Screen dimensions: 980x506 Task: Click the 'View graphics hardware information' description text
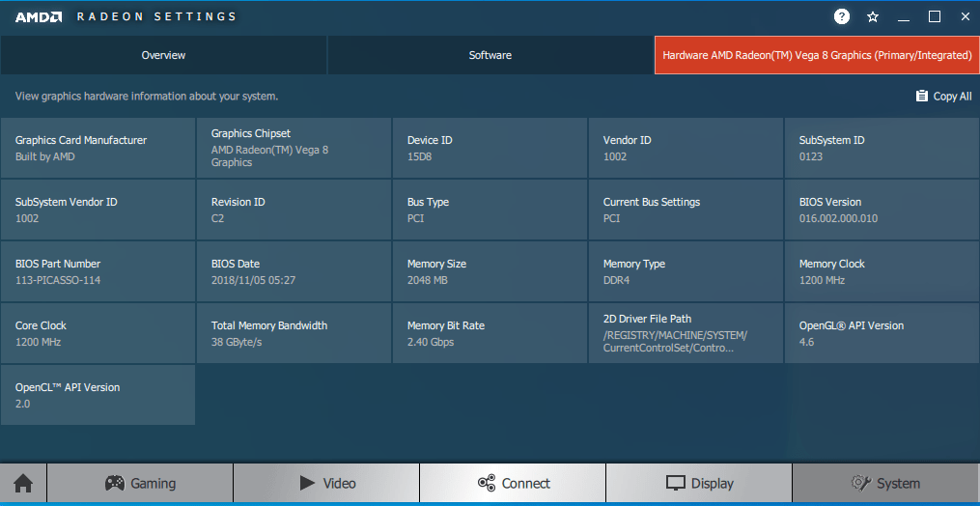146,97
